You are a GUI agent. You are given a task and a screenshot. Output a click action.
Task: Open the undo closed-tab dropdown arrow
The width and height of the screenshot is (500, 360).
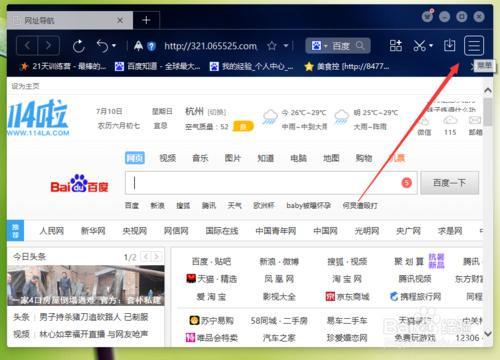[x=114, y=46]
